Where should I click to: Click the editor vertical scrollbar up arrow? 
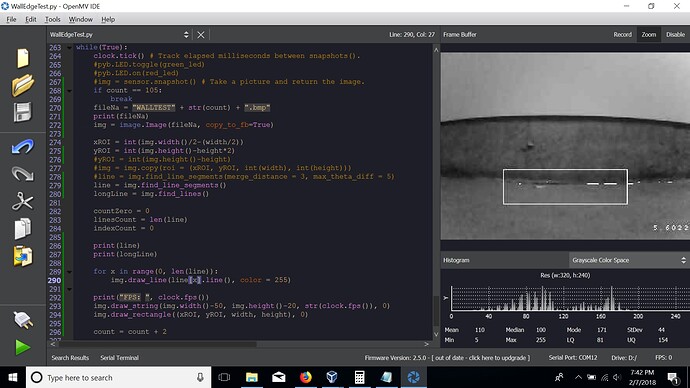pyautogui.click(x=436, y=50)
